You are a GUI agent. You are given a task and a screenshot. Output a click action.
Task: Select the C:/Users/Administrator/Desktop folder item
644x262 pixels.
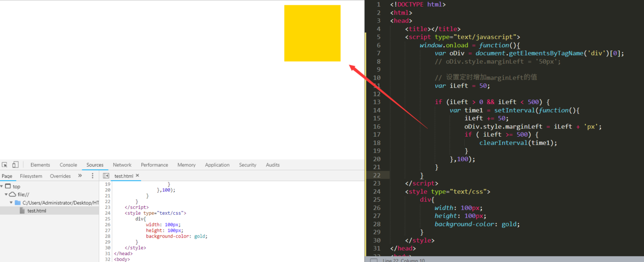coord(61,203)
